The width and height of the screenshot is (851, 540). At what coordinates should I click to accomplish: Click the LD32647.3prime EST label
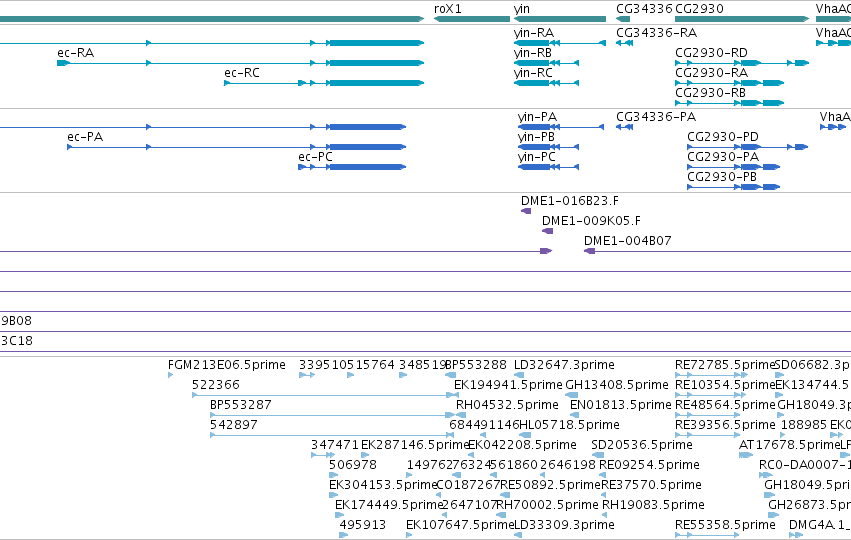564,365
